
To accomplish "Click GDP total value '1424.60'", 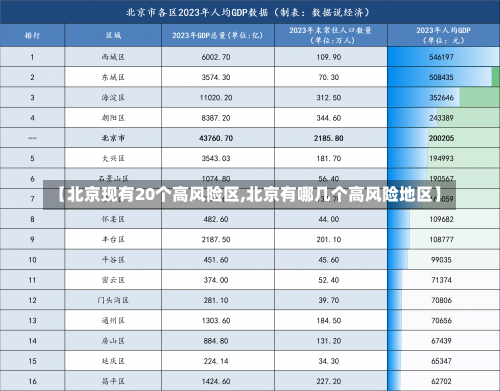I will (x=216, y=381).
